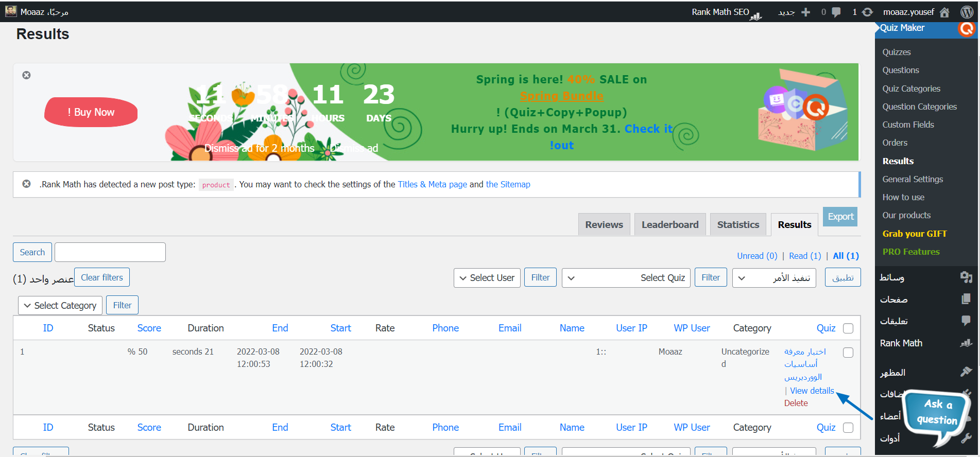This screenshot has height=457, width=980.
Task: Show All (1) results
Action: coord(846,256)
